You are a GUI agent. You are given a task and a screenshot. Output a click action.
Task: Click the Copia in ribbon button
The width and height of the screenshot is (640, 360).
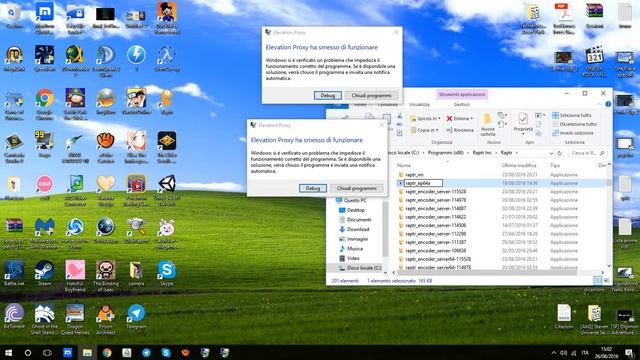[x=424, y=130]
